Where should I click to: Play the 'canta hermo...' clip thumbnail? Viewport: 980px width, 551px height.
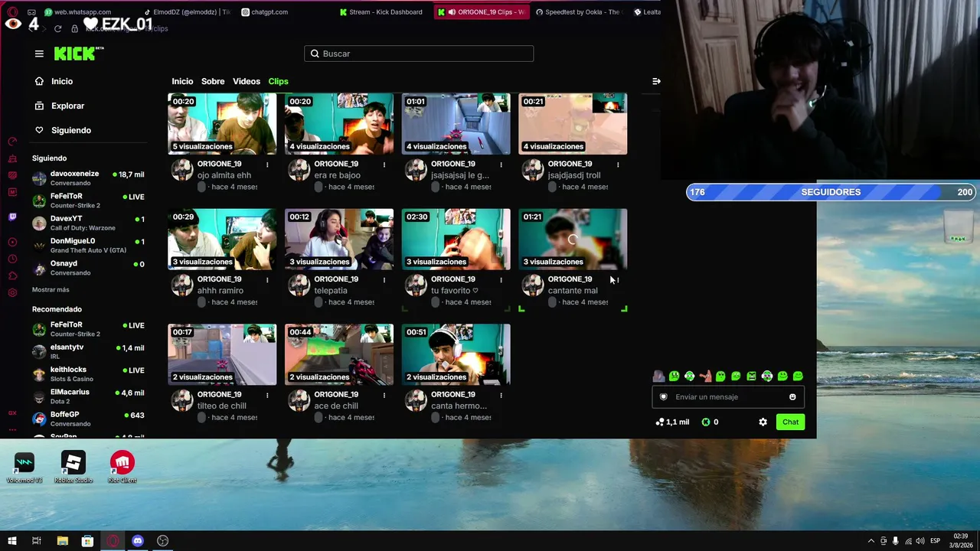(456, 354)
